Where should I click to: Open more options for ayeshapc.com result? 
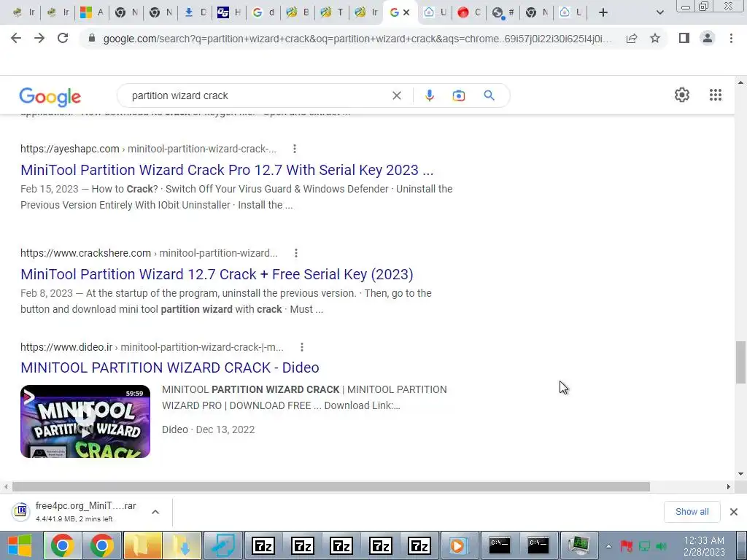[x=295, y=149]
